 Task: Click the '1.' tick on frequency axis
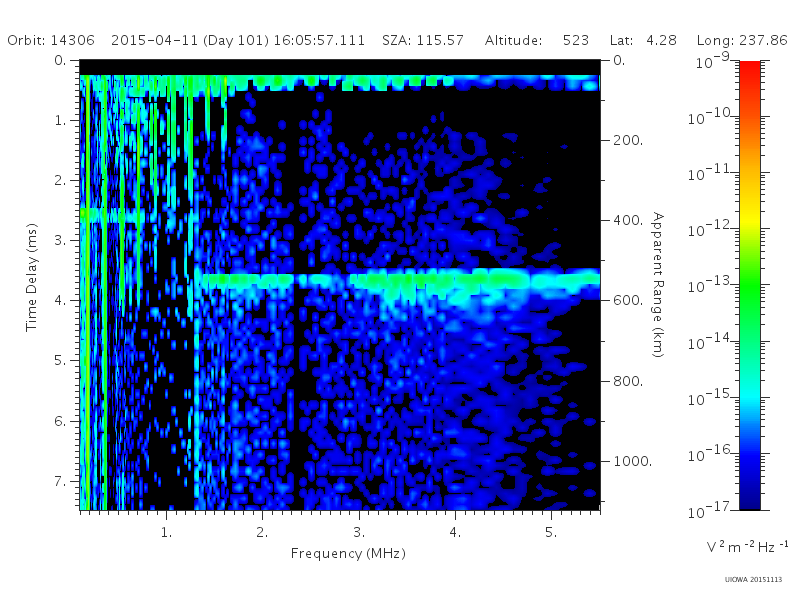166,532
